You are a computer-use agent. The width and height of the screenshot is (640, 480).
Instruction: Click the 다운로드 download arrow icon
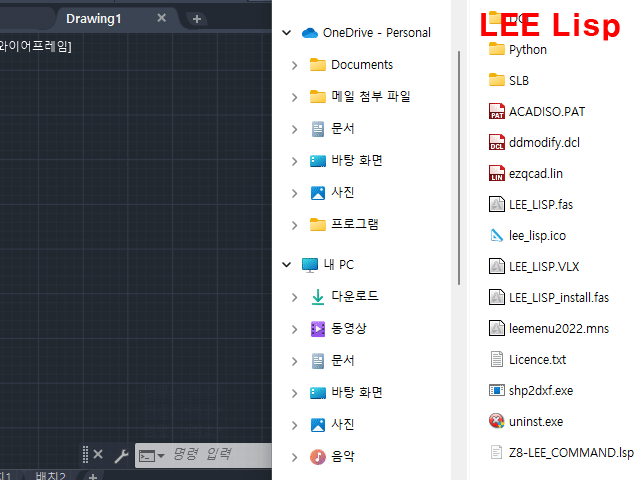(x=318, y=297)
